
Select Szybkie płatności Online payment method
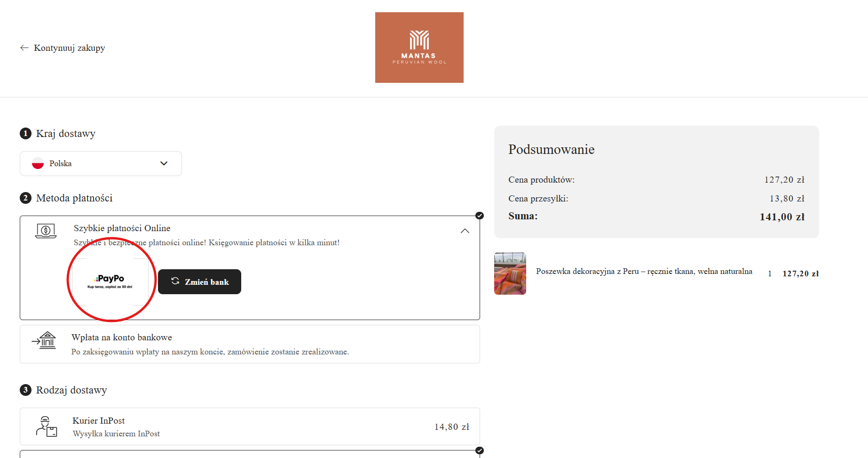[x=122, y=228]
